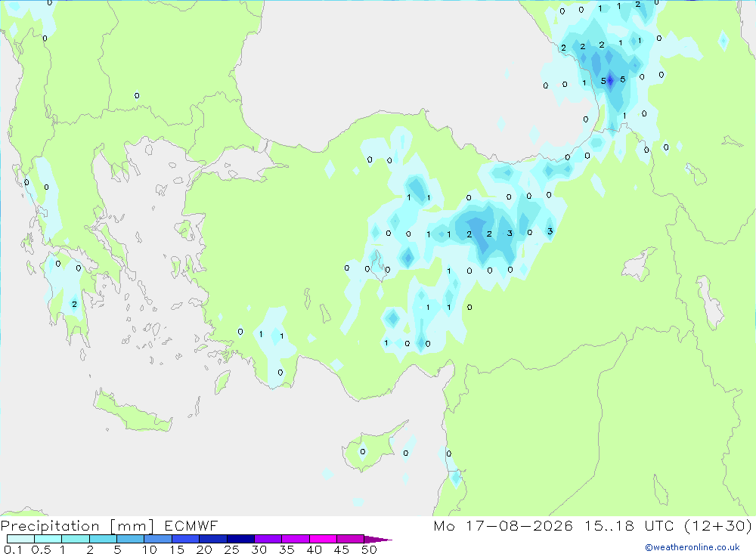Select the 25–30 mm legend color segment
756x554 pixels.
pyautogui.click(x=240, y=539)
